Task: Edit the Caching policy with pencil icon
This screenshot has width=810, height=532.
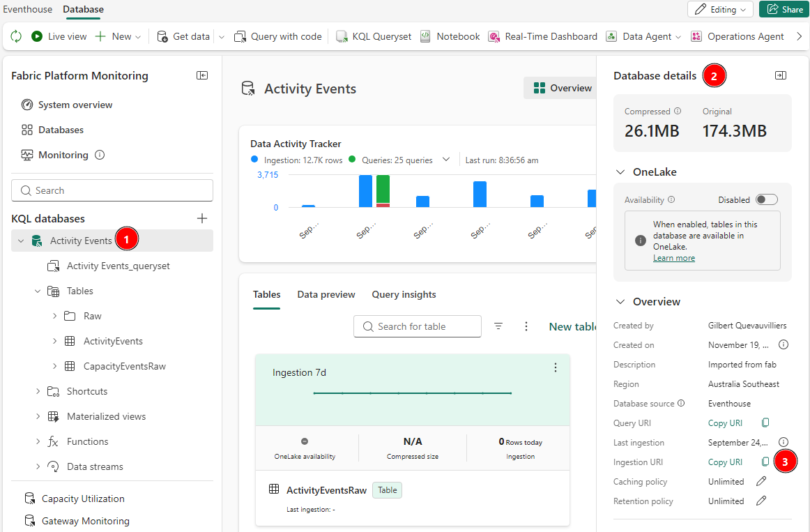Action: tap(761, 481)
